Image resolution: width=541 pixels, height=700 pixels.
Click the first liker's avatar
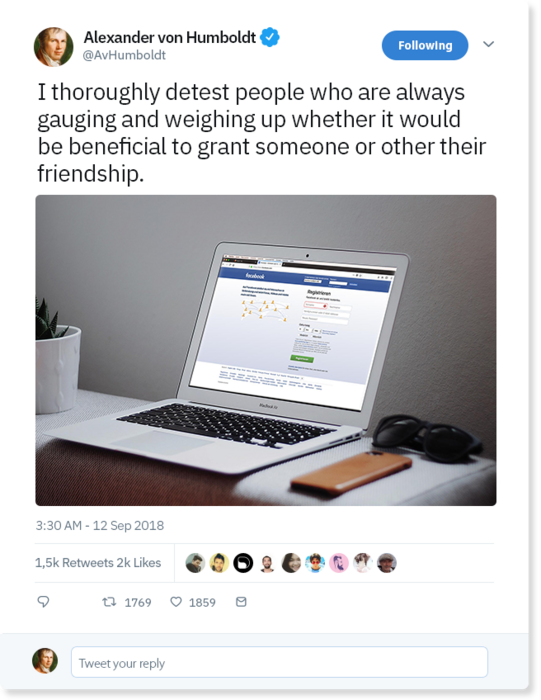(195, 562)
